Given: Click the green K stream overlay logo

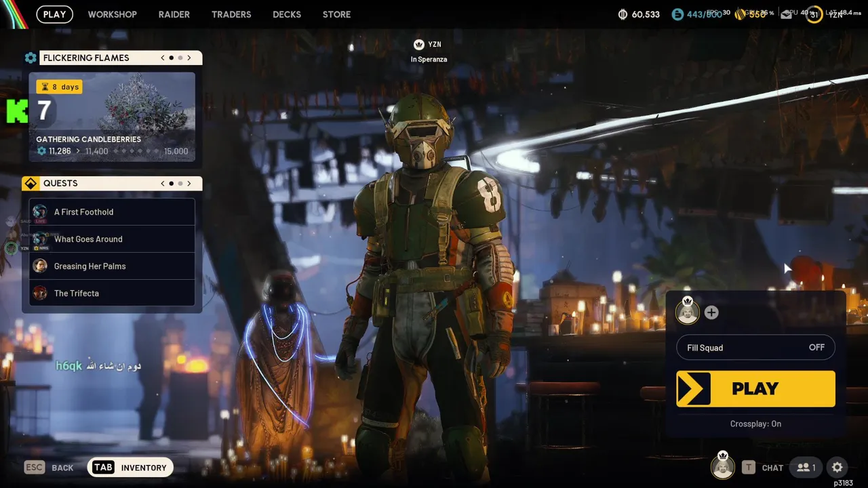Looking at the screenshot, I should [x=16, y=111].
